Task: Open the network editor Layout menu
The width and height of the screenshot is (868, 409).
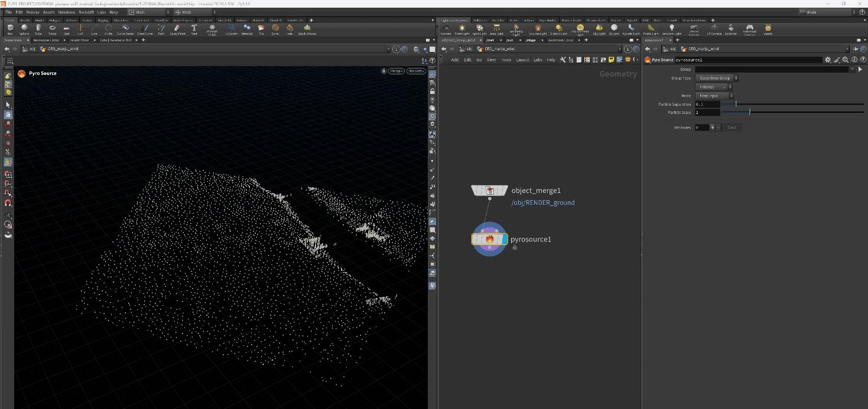Action: click(522, 60)
